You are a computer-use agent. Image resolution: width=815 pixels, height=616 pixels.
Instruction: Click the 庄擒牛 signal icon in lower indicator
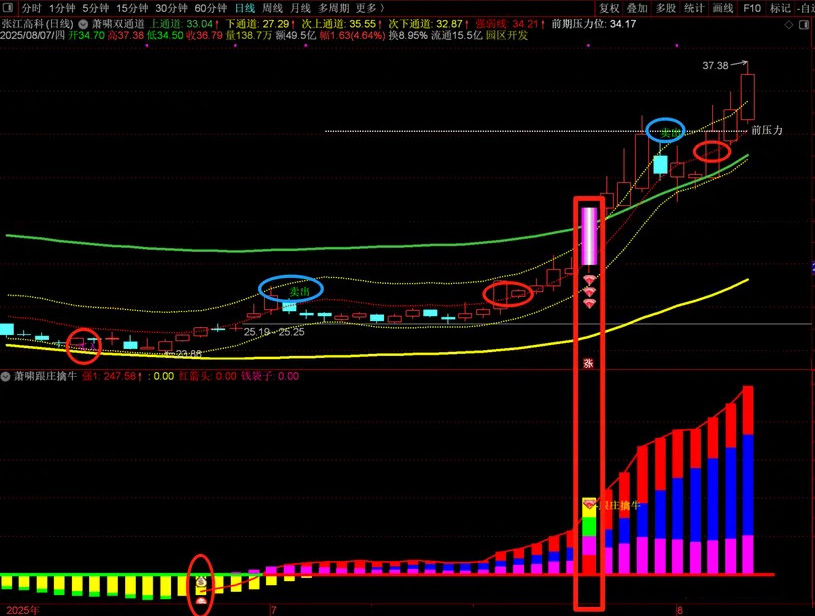click(x=590, y=505)
